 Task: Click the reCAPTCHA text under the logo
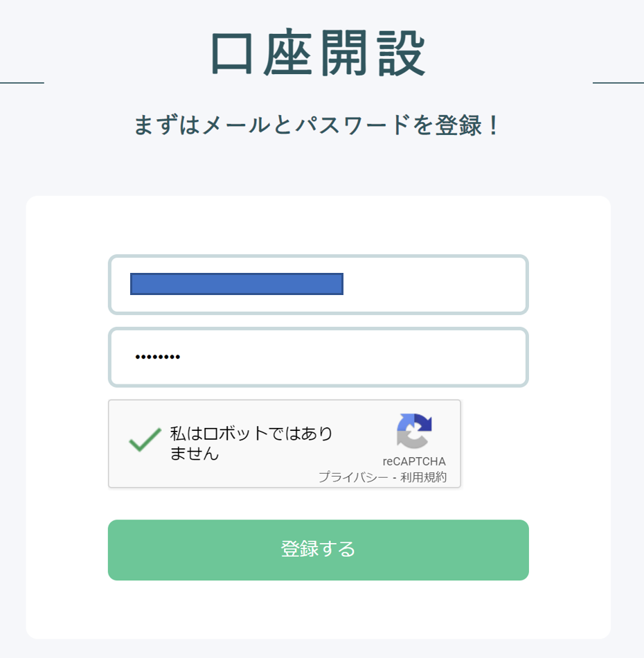click(414, 461)
